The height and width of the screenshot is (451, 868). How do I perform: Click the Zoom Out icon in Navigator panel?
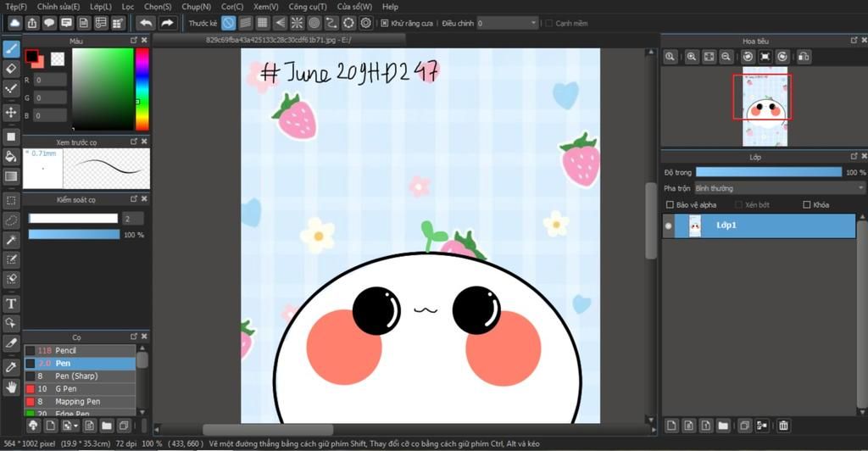point(726,57)
